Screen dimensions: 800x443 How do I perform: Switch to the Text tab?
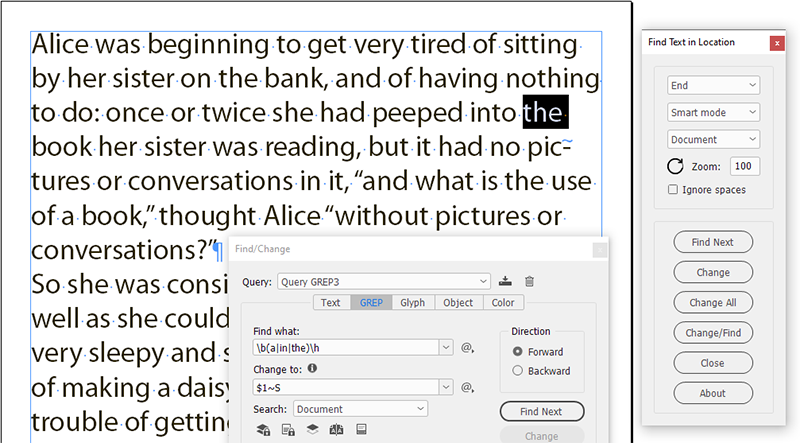[x=331, y=303]
